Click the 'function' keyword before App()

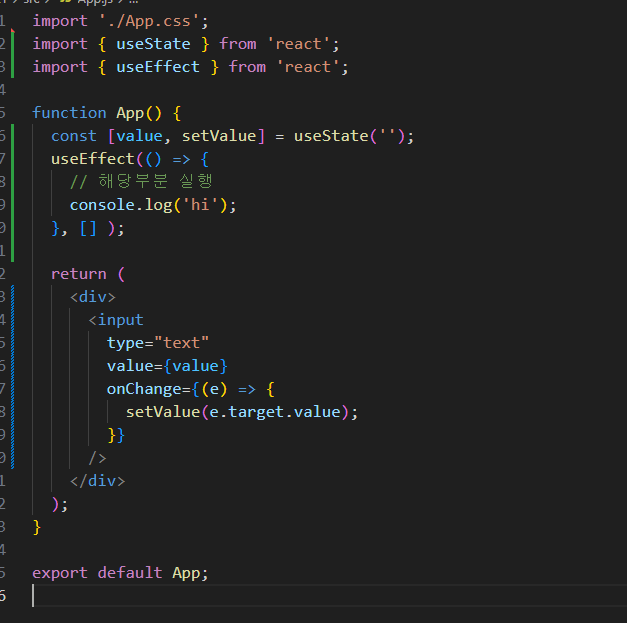point(69,113)
